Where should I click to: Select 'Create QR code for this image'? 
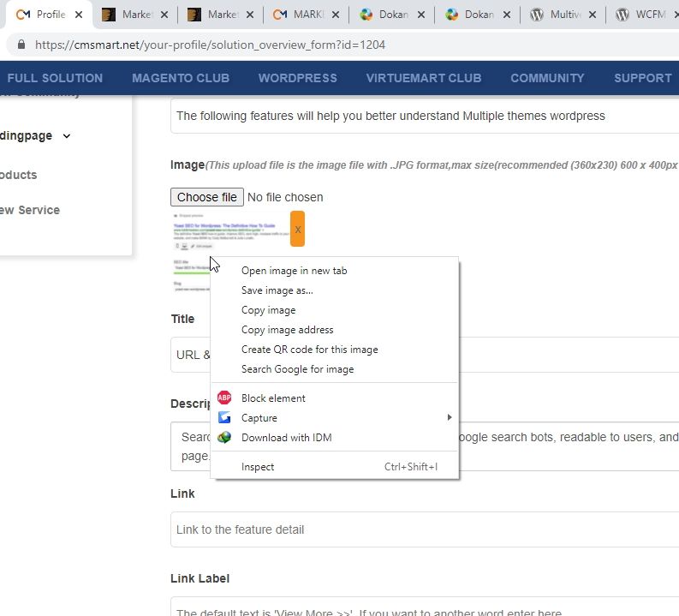pyautogui.click(x=309, y=350)
